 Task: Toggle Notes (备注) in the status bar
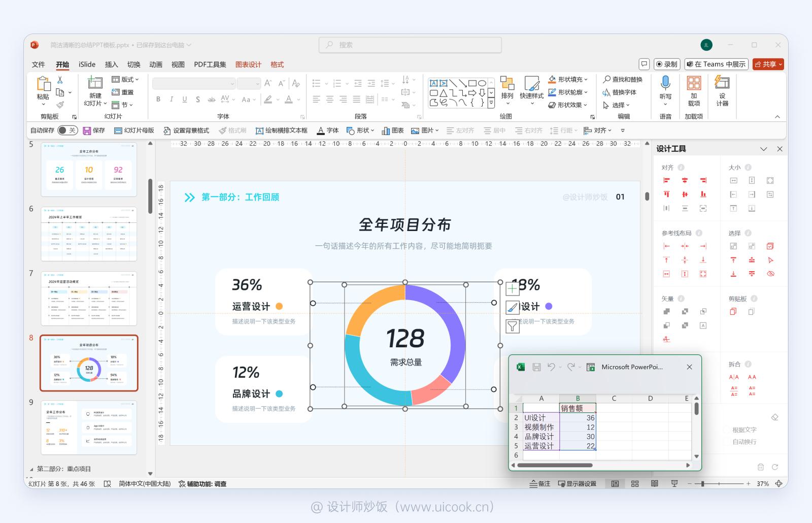[x=539, y=484]
